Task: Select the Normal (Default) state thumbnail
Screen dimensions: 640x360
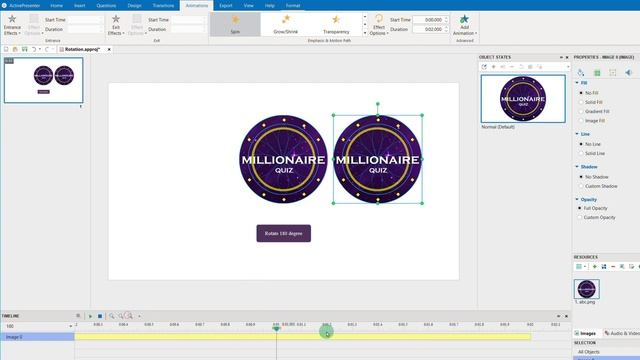Action: pos(523,99)
